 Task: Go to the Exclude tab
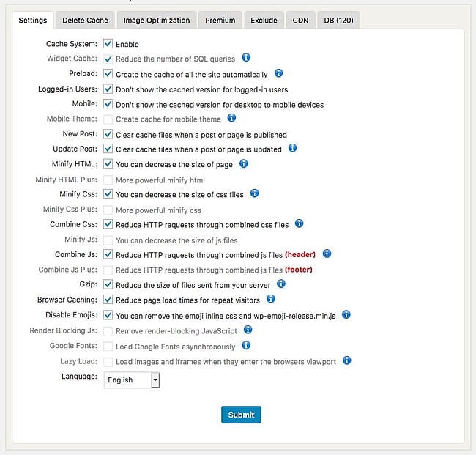264,21
